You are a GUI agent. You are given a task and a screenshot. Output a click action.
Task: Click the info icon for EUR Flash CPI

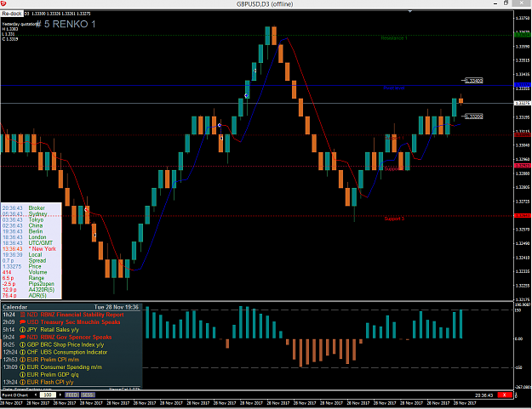coord(22,382)
